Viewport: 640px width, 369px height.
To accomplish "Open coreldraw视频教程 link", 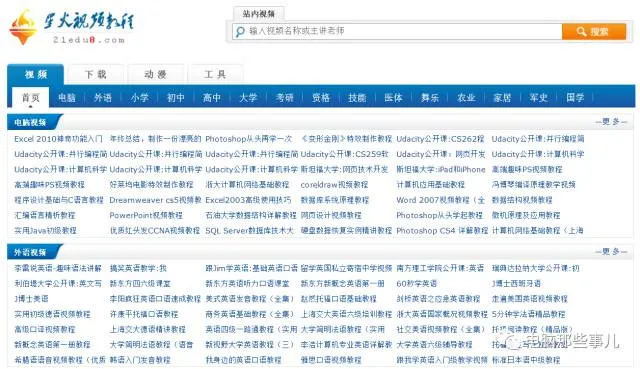I will [x=334, y=185].
